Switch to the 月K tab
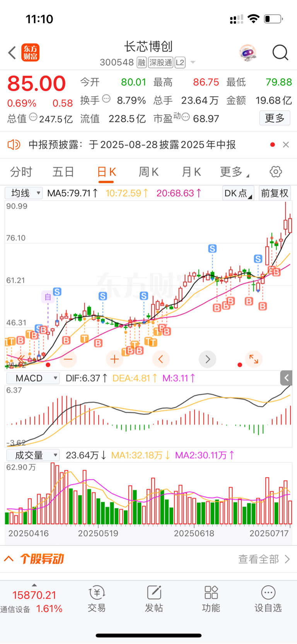Viewport: 297px width, 644px height. pos(191,172)
